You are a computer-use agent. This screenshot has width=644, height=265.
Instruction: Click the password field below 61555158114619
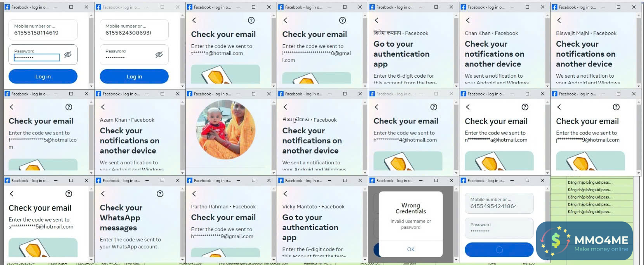[x=43, y=54]
